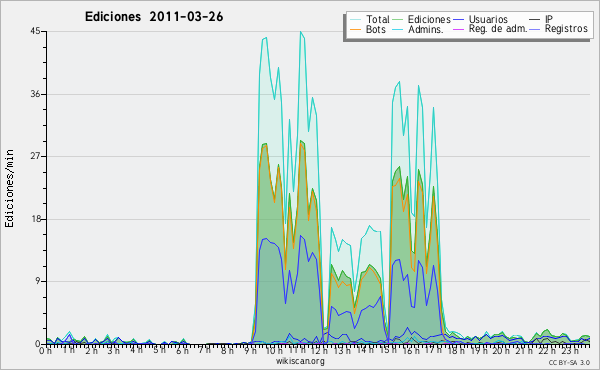
Task: Click the Registros legend line swatch
Action: pos(535,29)
